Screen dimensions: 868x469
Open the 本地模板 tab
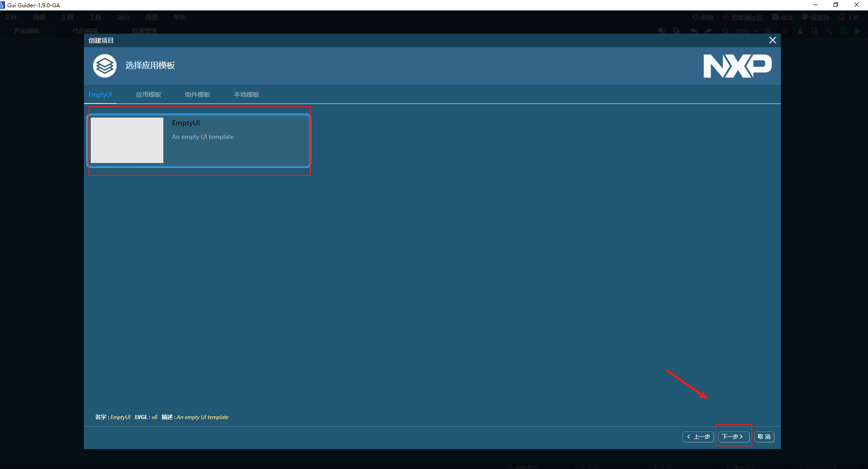point(246,94)
